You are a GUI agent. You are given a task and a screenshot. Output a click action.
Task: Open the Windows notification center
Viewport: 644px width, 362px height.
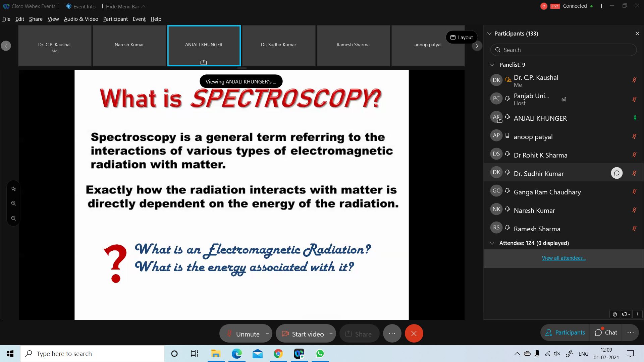[x=630, y=354]
